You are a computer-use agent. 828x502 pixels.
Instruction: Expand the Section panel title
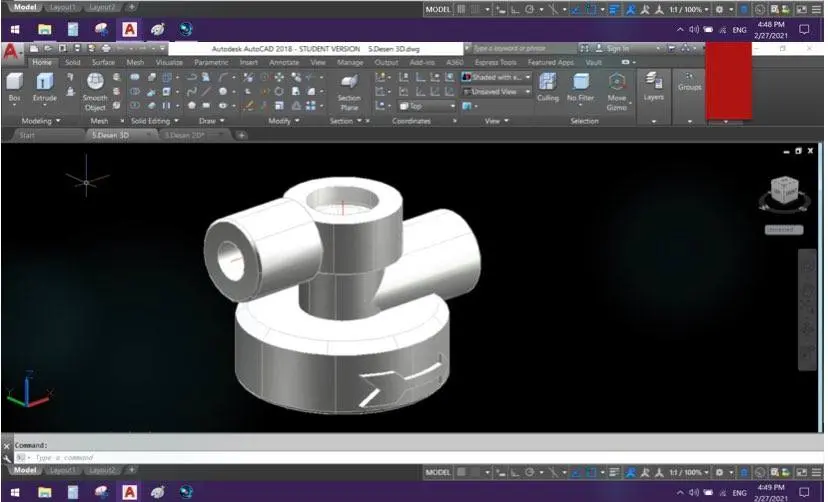coord(345,121)
